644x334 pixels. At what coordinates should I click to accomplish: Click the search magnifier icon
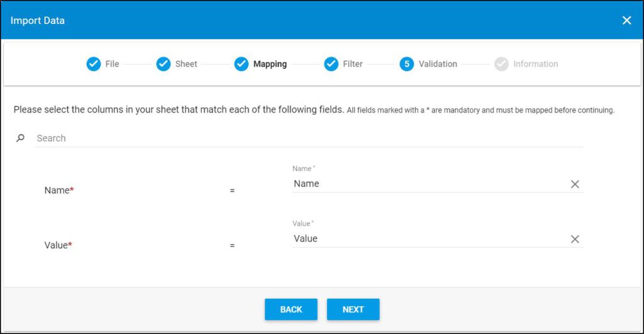pyautogui.click(x=20, y=138)
